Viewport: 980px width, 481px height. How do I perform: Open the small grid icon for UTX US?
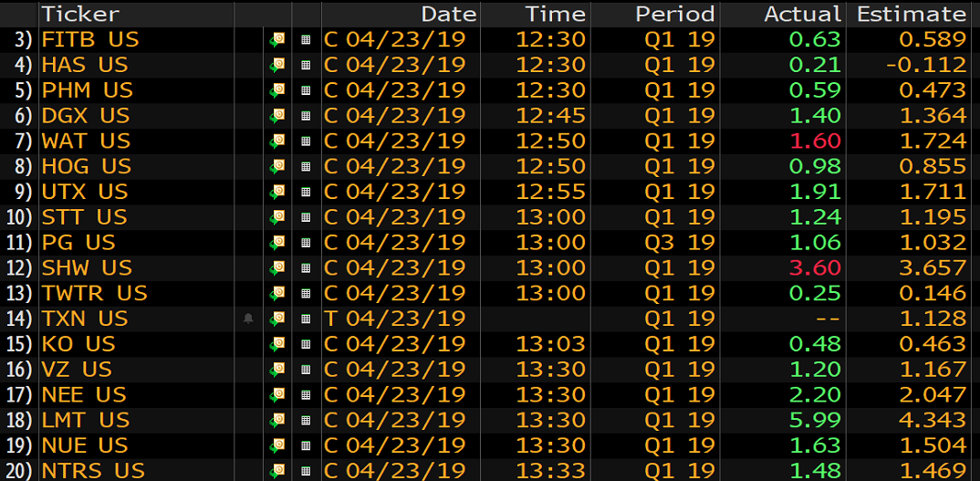(x=306, y=192)
